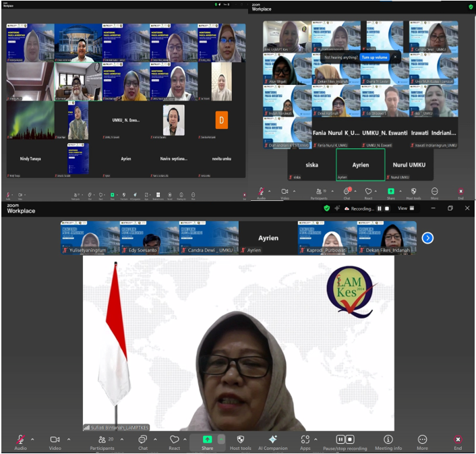The image size is (476, 454).
Task: Select Ayrien tile in top-right window
Action: point(361,165)
